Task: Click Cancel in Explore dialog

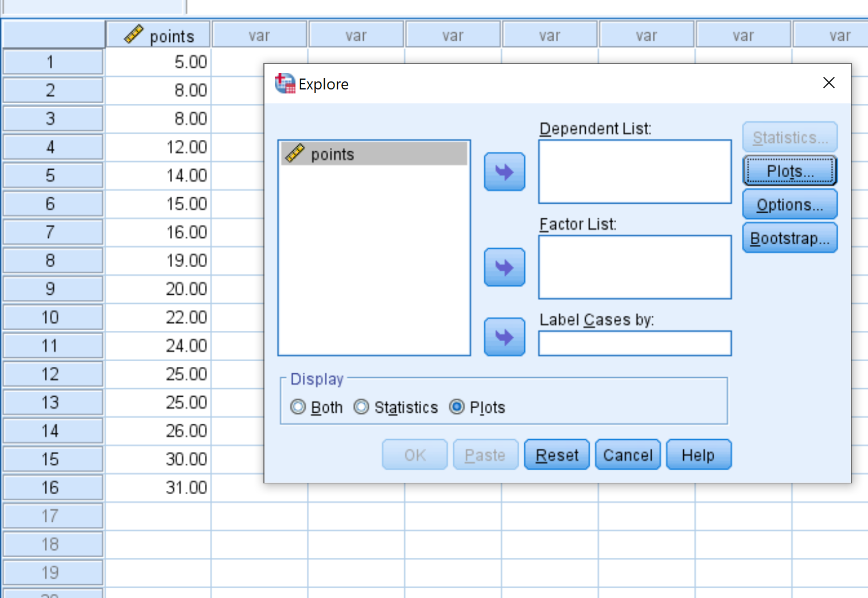Action: click(x=628, y=455)
